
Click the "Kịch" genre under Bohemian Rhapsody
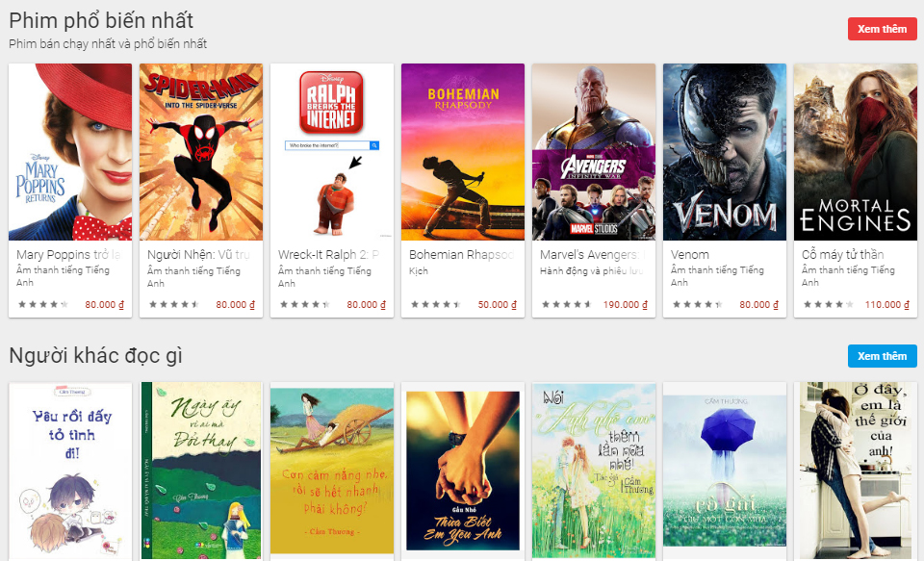coord(419,271)
